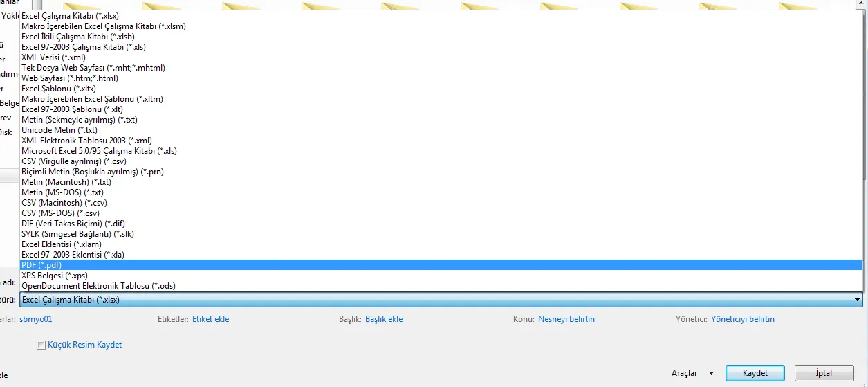Open the Araçlar dropdown menu

pos(692,373)
